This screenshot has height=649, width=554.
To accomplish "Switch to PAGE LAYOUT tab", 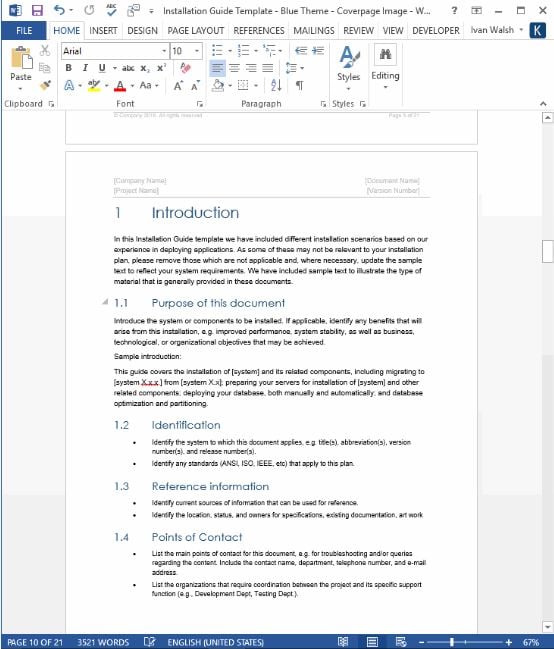I will coord(195,31).
